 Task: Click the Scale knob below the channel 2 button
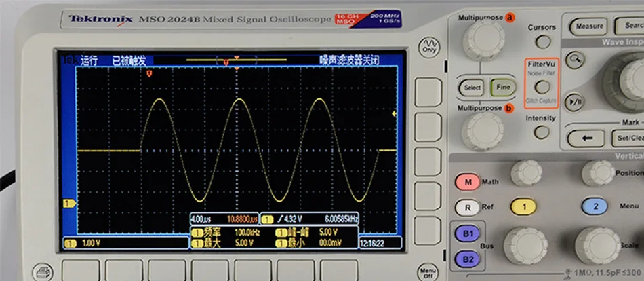(598, 246)
